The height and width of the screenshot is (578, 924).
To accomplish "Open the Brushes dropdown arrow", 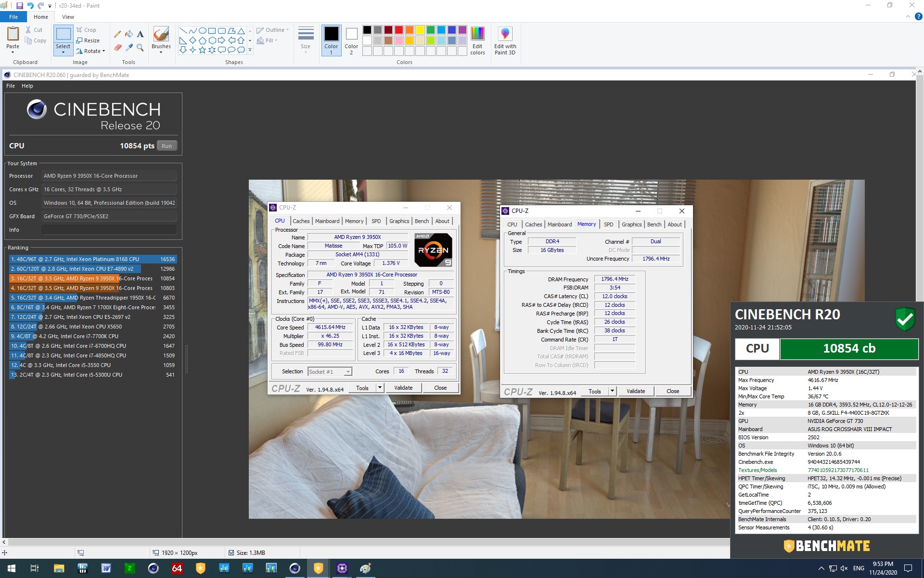I will [x=161, y=52].
